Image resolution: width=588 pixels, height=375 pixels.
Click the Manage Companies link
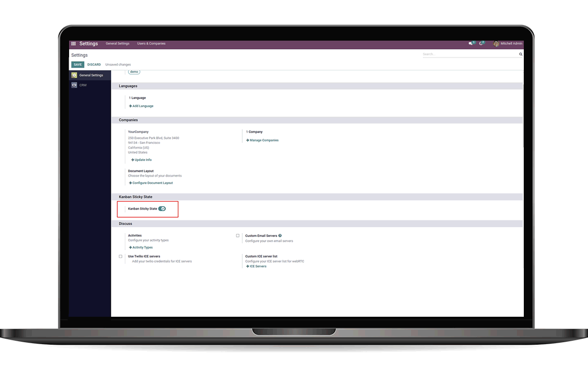(262, 140)
